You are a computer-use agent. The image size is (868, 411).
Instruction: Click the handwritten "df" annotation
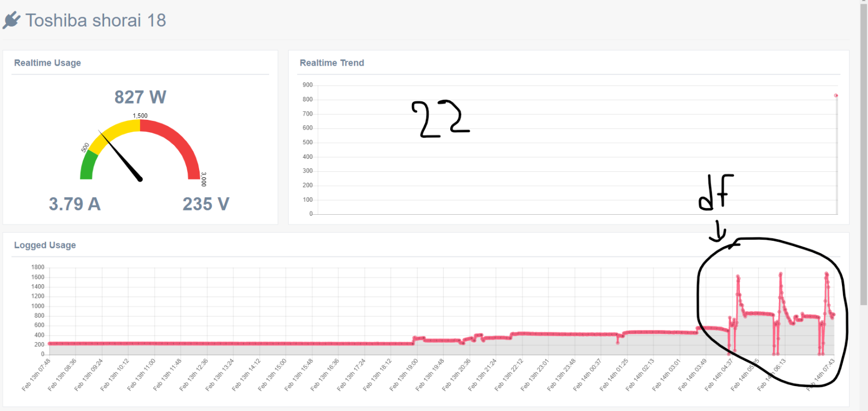point(716,192)
